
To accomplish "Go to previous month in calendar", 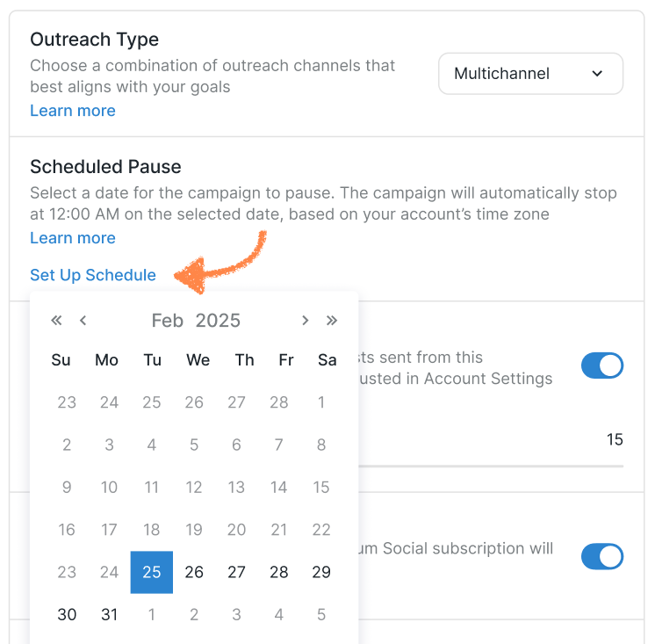I will [x=83, y=321].
